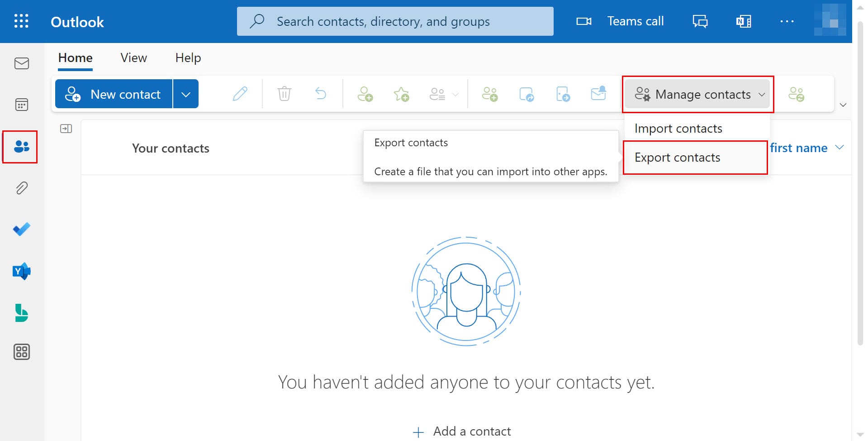868x441 pixels.
Task: Click the Add to favorites star icon
Action: (401, 94)
